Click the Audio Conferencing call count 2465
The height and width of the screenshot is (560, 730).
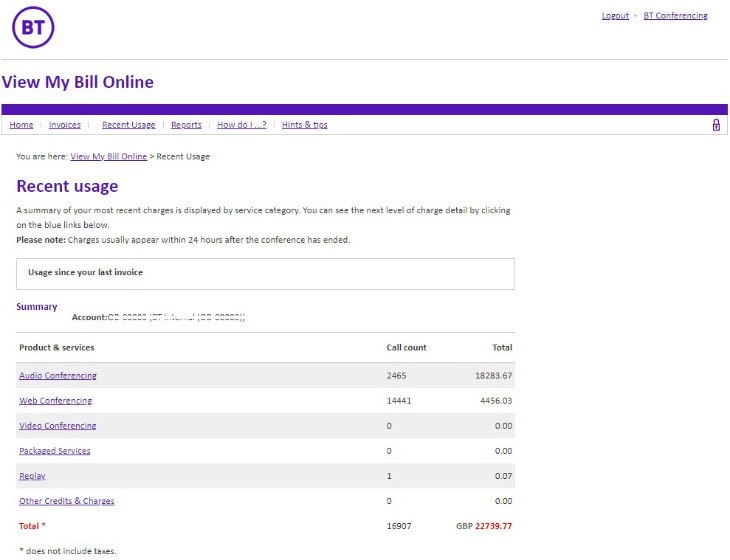(396, 376)
